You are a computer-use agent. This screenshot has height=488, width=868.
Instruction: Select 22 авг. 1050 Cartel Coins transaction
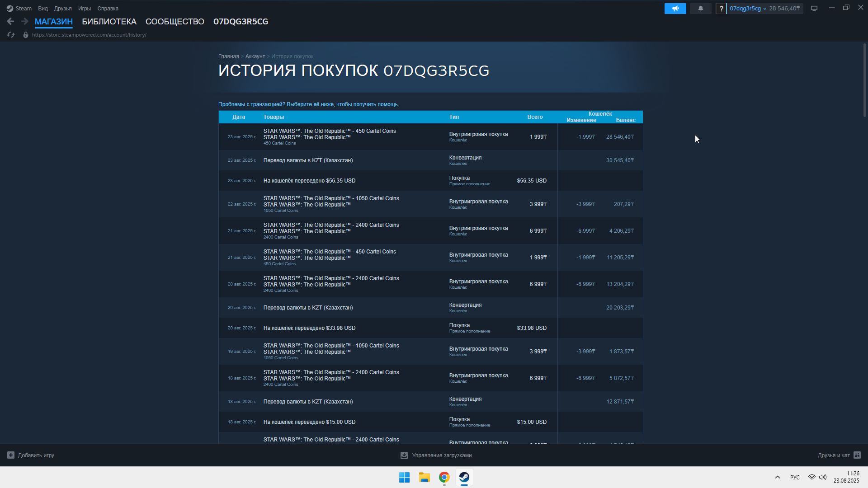coord(430,204)
